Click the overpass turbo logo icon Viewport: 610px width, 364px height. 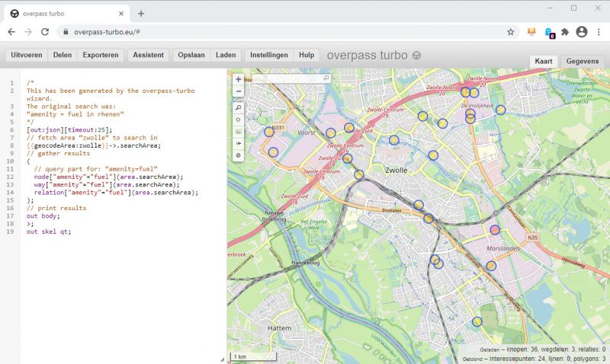pos(416,56)
